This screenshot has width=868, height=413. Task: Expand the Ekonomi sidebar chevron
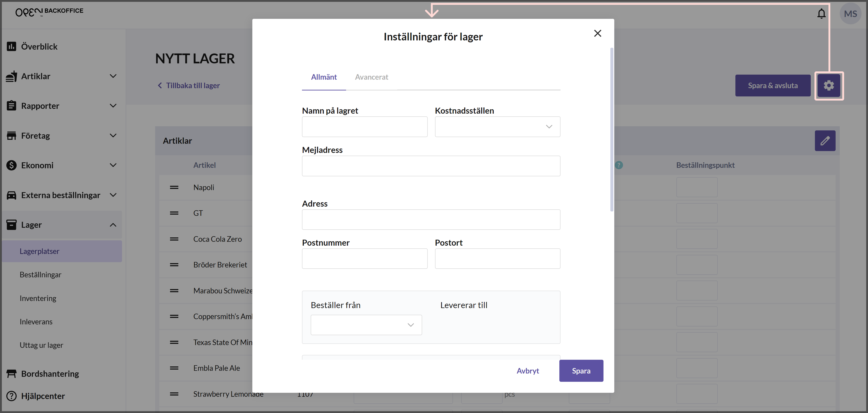pos(113,165)
